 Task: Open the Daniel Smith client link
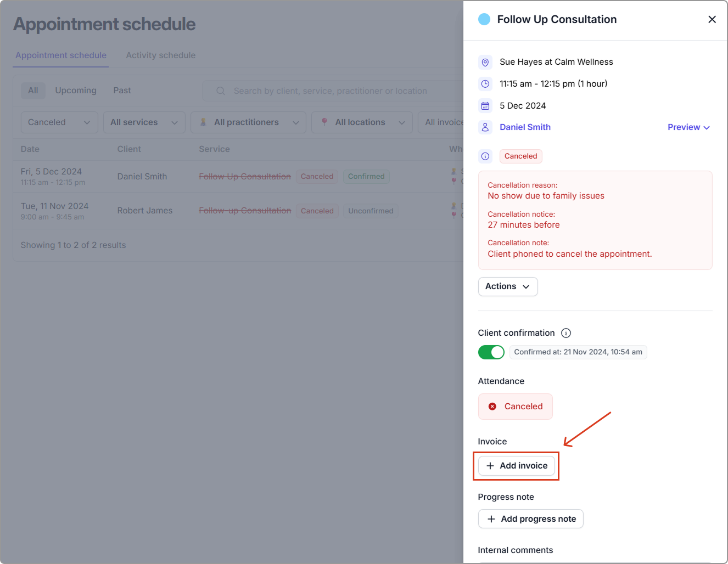[x=525, y=127]
